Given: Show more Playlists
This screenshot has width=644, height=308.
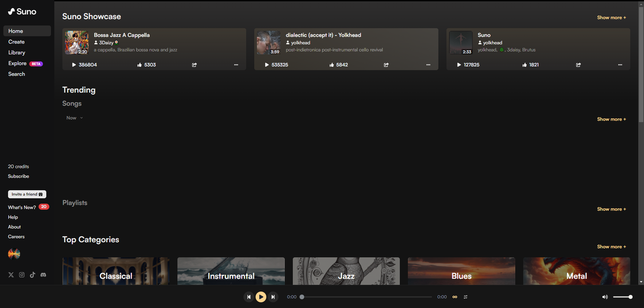Looking at the screenshot, I should [612, 209].
